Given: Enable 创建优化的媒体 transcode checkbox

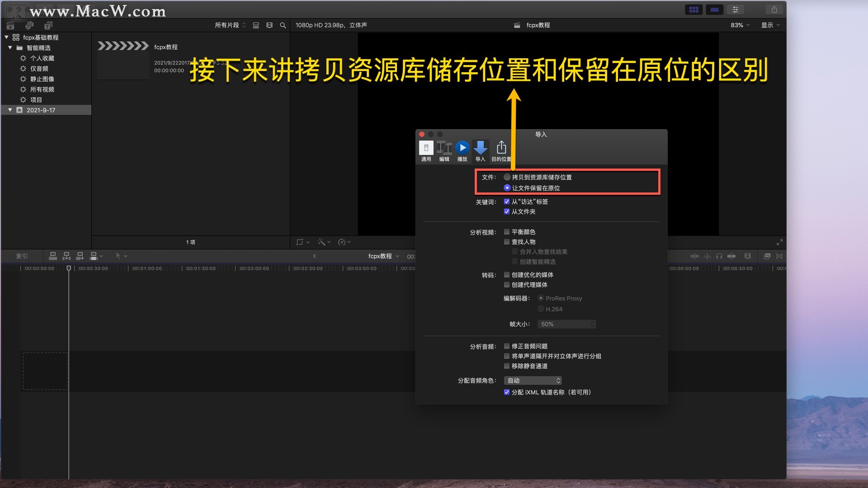Looking at the screenshot, I should [507, 275].
